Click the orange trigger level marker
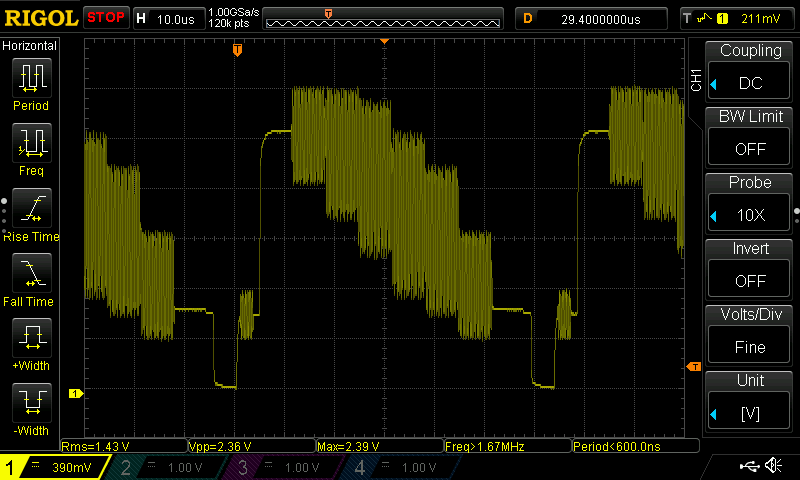The image size is (800, 480). tap(693, 368)
